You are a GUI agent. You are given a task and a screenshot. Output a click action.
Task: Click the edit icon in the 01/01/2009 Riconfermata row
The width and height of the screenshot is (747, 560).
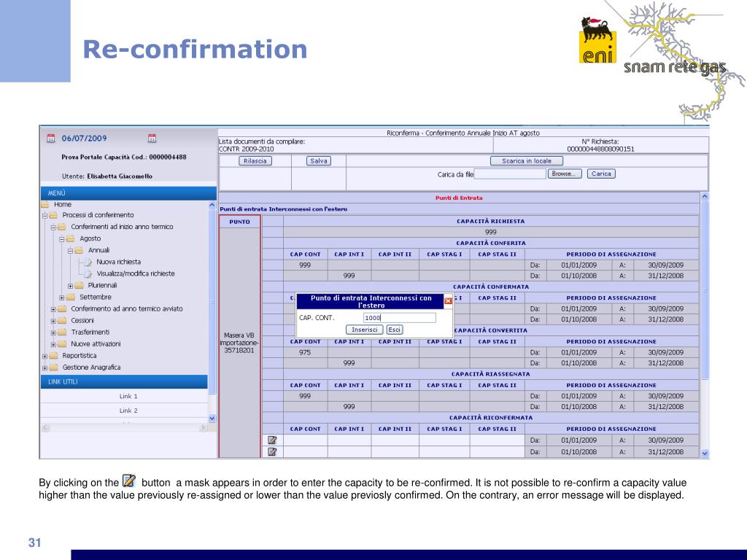tap(273, 440)
